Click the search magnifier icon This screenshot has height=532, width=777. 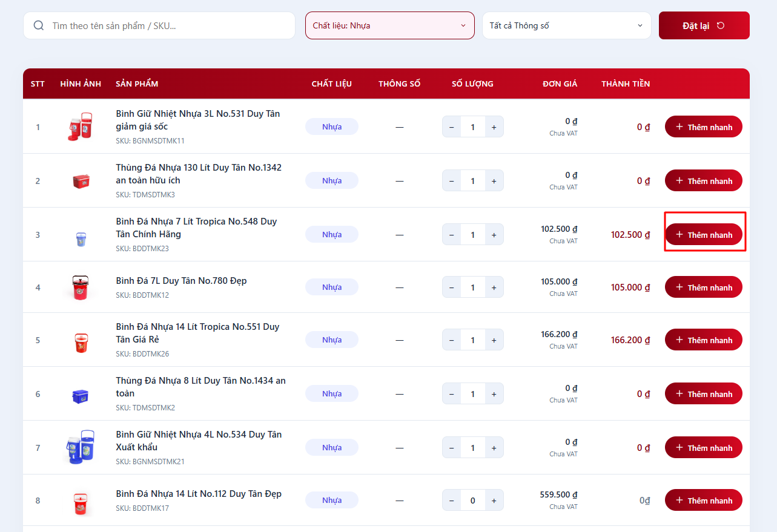pyautogui.click(x=39, y=25)
